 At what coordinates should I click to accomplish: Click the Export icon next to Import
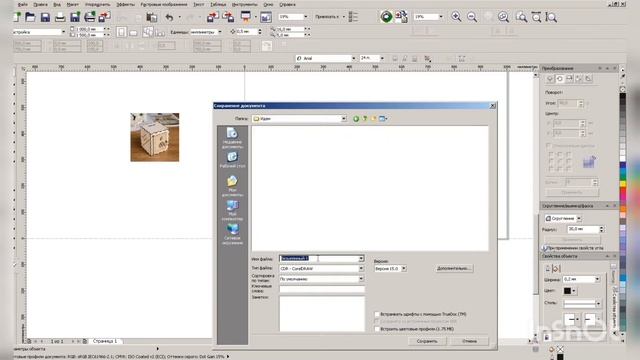click(229, 17)
